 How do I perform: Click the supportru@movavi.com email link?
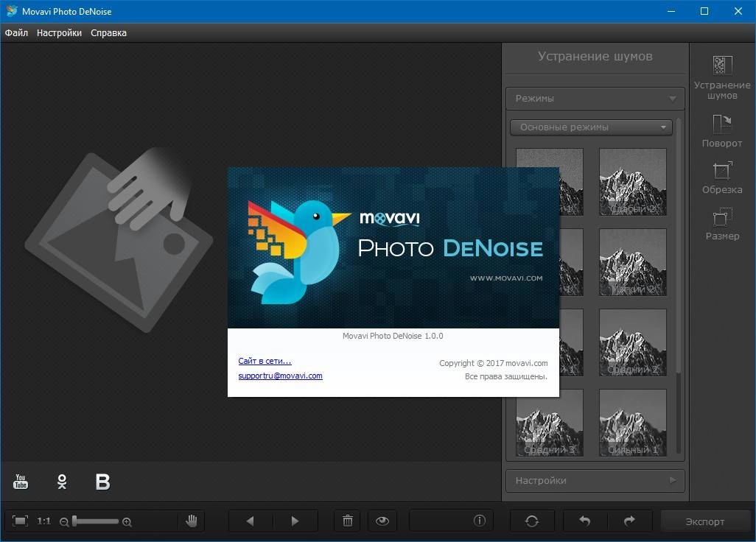(x=280, y=376)
